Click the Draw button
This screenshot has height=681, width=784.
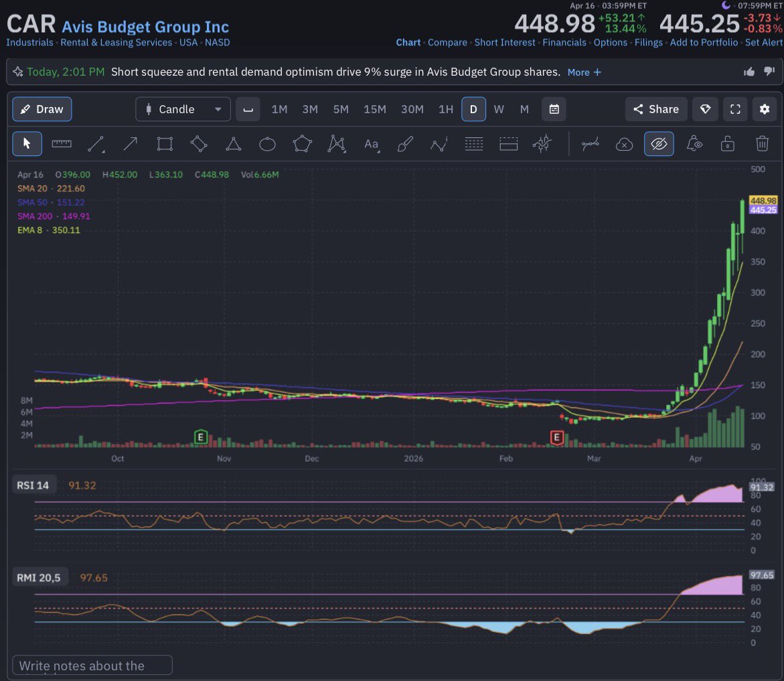tap(42, 109)
